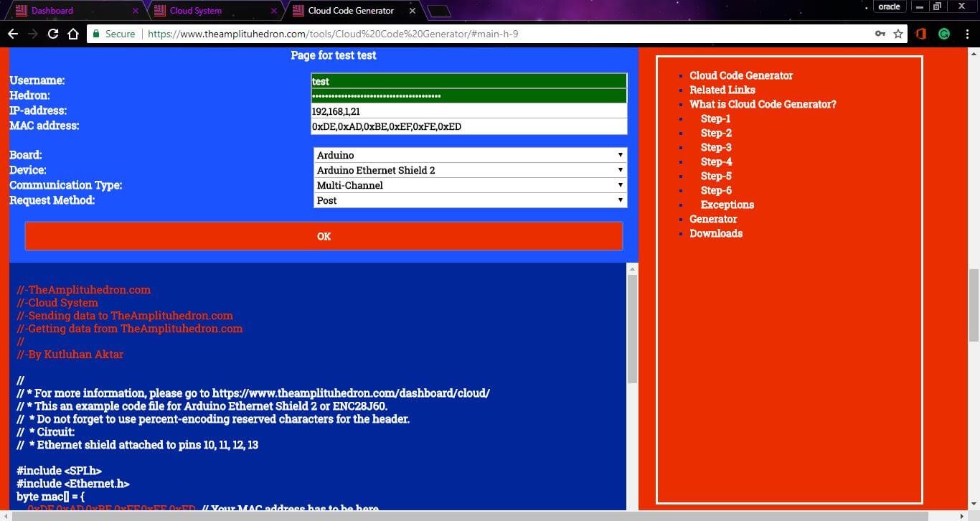Screen dimensions: 980x521
Task: Click the code area vertical scrollbar thumb
Action: (x=632, y=329)
